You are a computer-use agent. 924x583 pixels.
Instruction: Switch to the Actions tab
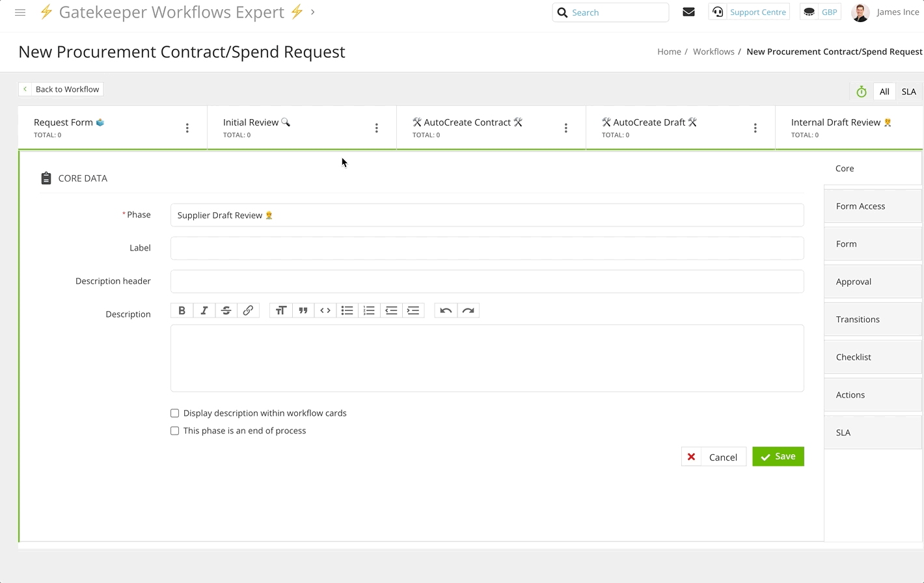pos(873,395)
